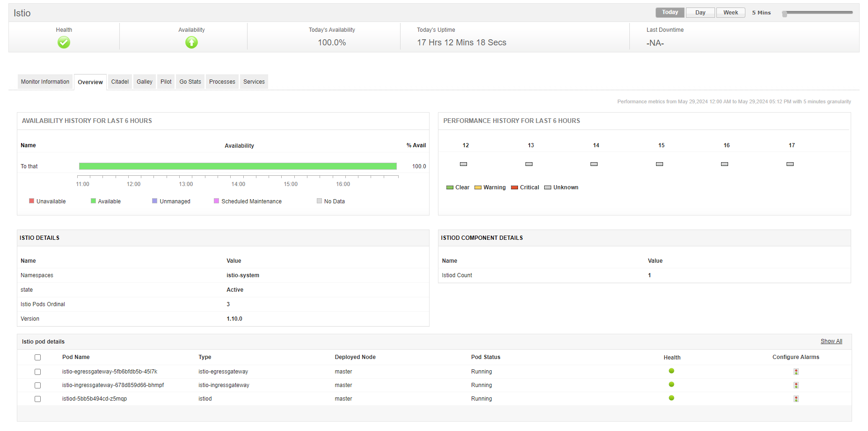This screenshot has width=868, height=431.
Task: Click the green availability bar in history chart
Action: point(238,166)
